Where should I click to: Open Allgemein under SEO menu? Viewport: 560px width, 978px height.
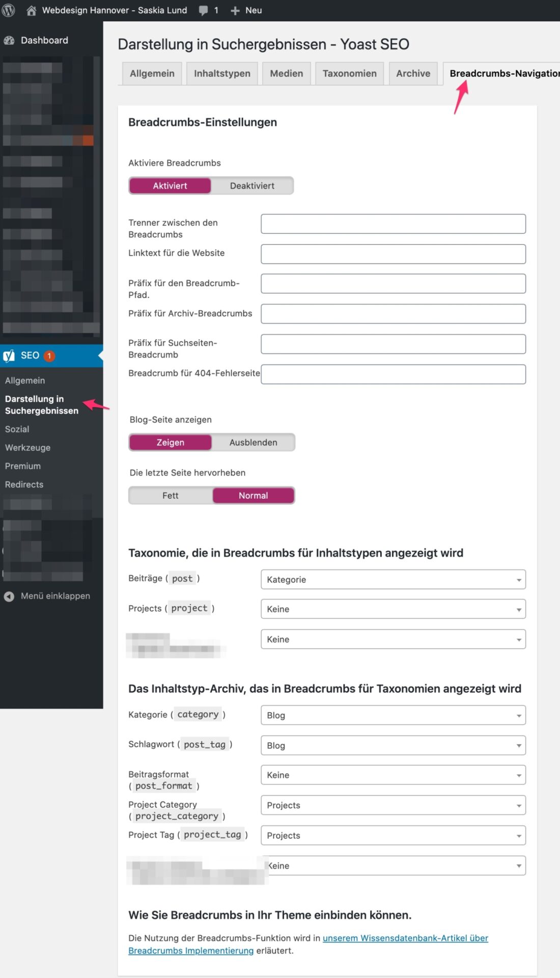25,381
